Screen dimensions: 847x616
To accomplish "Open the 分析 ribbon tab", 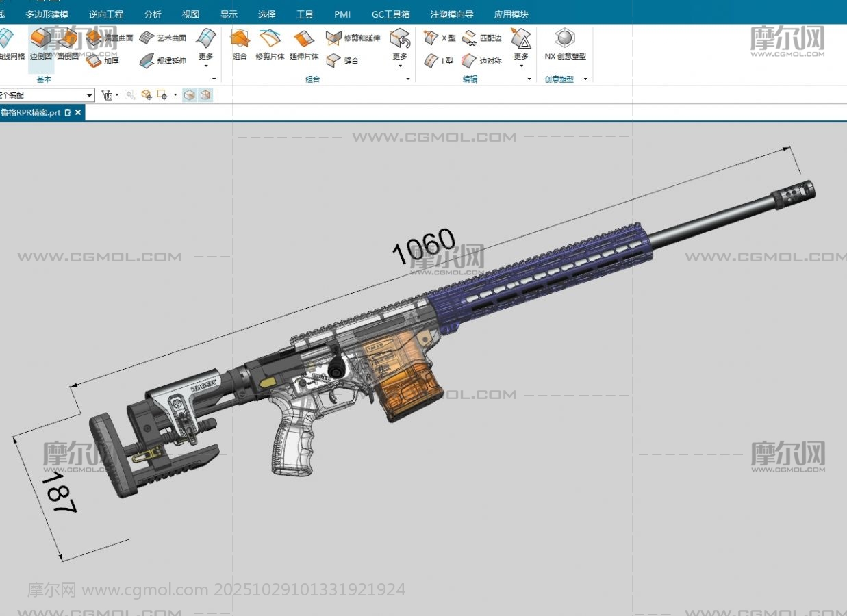I will pyautogui.click(x=153, y=14).
